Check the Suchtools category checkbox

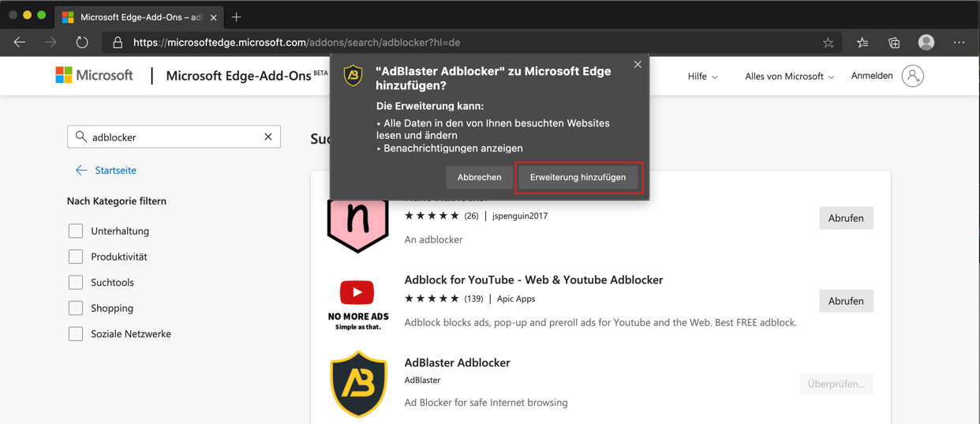pos(76,283)
